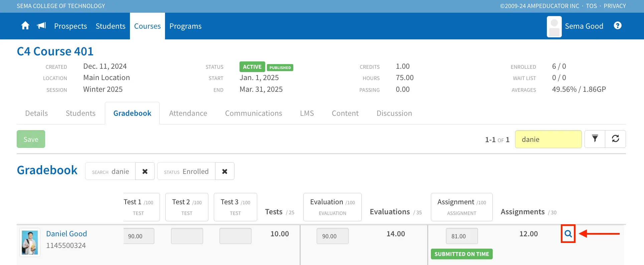Open the Evaluation column header
644x265 pixels.
[332, 207]
